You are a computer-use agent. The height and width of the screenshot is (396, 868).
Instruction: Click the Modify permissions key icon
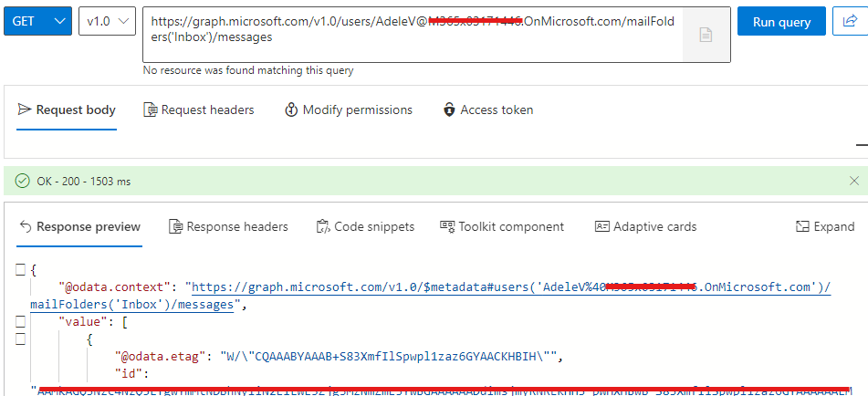tap(291, 110)
